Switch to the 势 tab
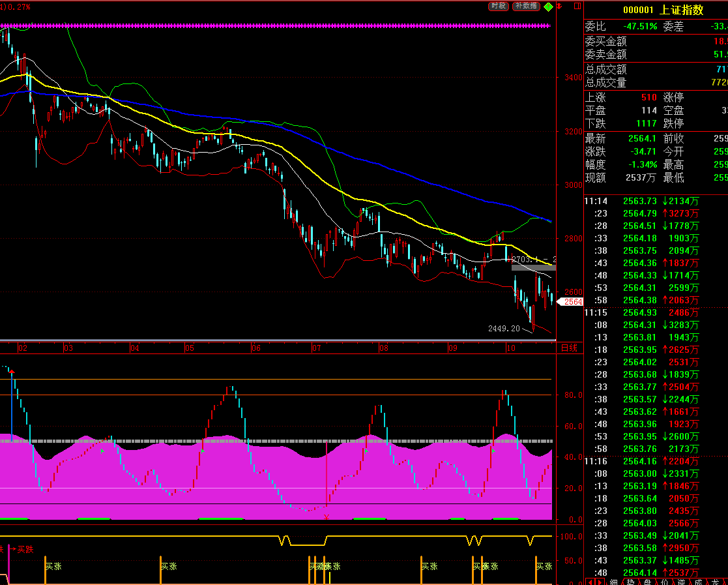Viewport: 728px width, 585px height. (x=630, y=582)
